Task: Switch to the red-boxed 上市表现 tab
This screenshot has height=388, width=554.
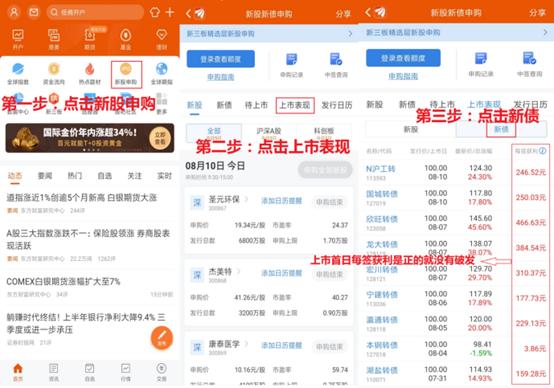Action: pyautogui.click(x=295, y=105)
